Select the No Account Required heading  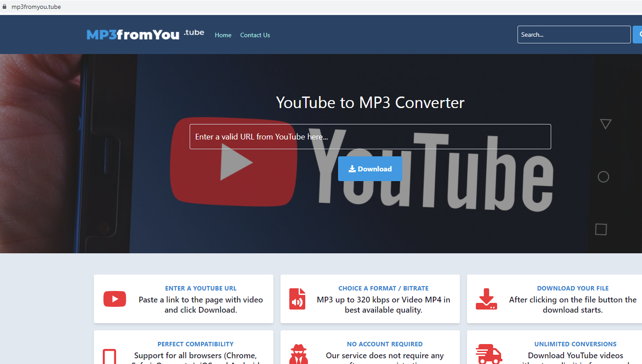tap(385, 344)
